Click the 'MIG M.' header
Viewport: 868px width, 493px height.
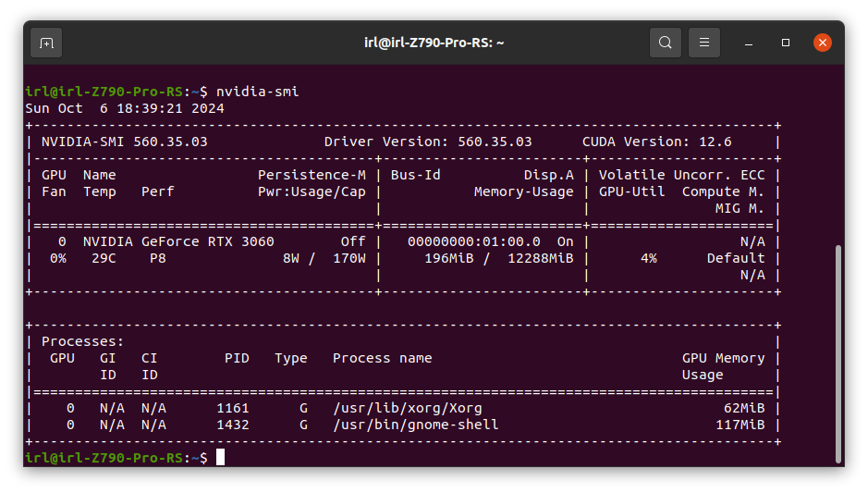[740, 208]
